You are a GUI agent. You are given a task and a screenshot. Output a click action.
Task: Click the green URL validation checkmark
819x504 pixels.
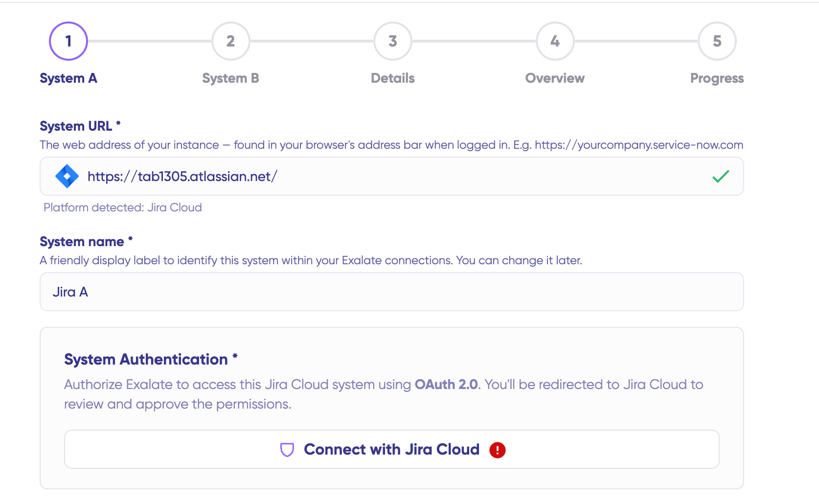(x=721, y=176)
